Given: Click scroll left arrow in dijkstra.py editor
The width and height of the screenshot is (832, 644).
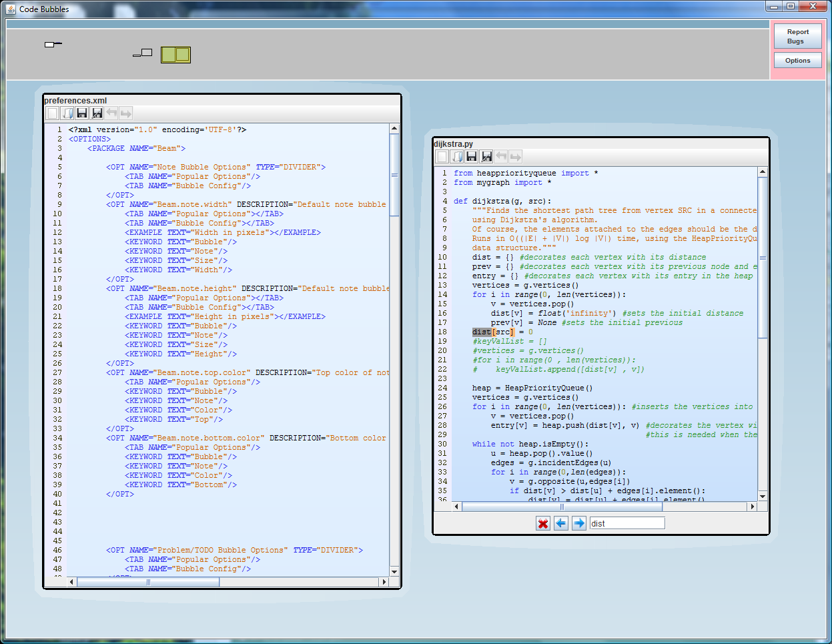Looking at the screenshot, I should 457,507.
